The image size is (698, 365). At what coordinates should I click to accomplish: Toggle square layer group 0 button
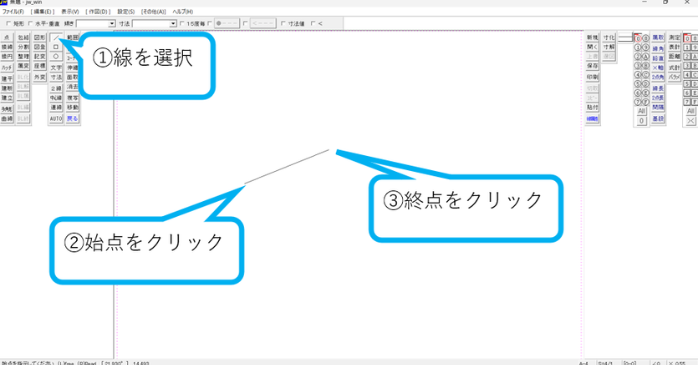(x=687, y=39)
